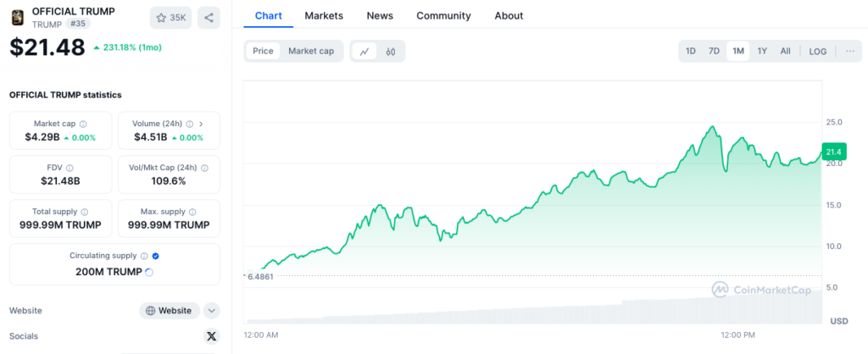Viewport: 868px width, 354px height.
Task: Switch to the Community tab
Action: point(443,16)
